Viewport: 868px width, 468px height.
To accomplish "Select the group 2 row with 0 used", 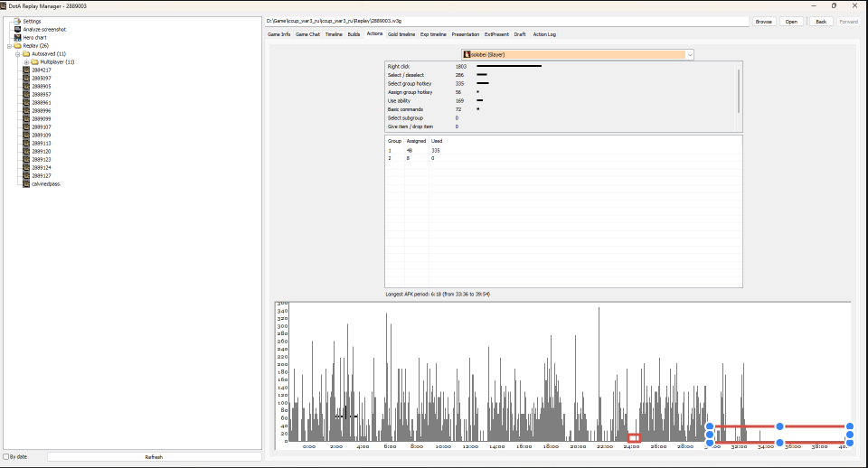I will (563, 158).
